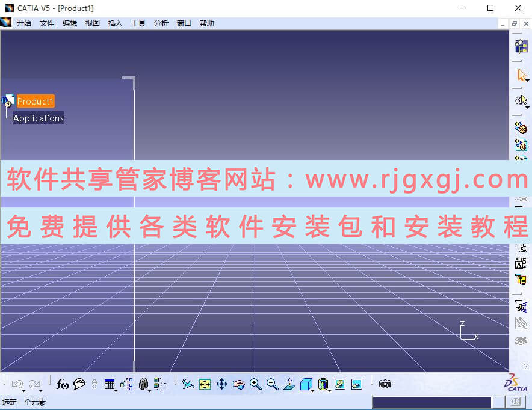Expand the view cube dropdown arrow
532x410 pixels.
pyautogui.click(x=313, y=391)
